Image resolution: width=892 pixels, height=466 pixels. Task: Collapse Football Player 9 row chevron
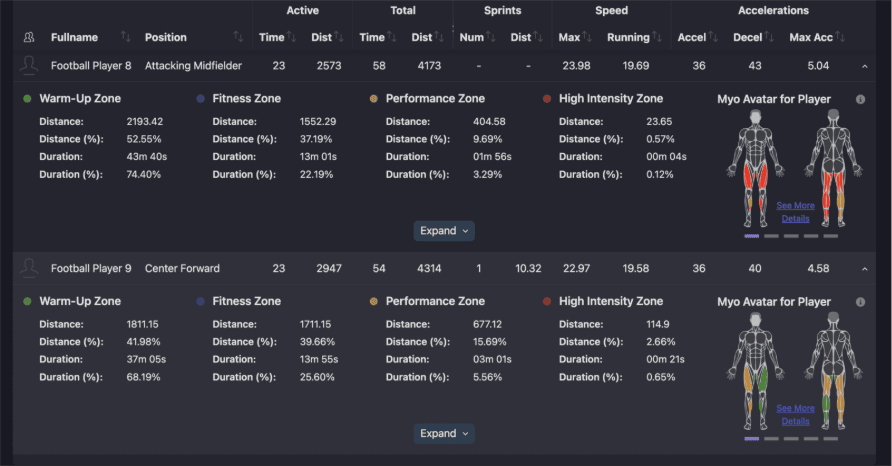click(864, 268)
